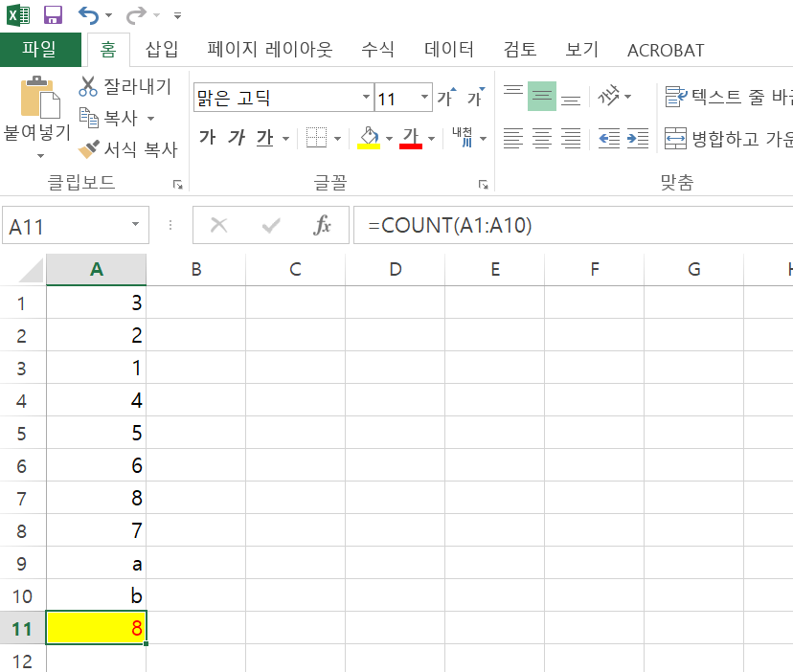
Task: Select the yellow cell A11 showing 8
Action: 96,628
